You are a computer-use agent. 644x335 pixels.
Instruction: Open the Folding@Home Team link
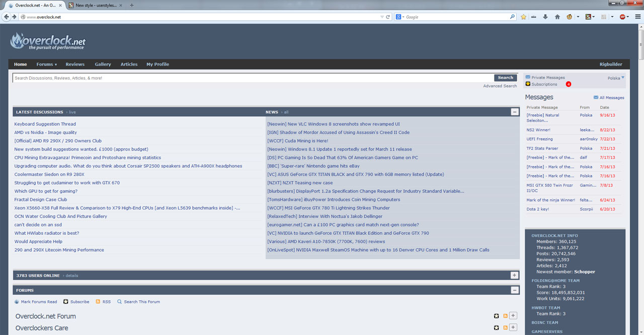[555, 281]
